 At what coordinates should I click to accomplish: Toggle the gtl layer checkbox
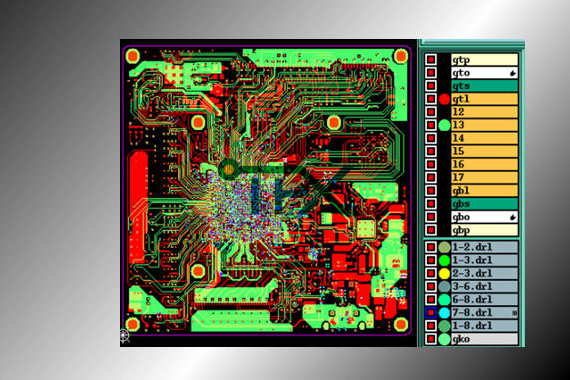pos(431,99)
